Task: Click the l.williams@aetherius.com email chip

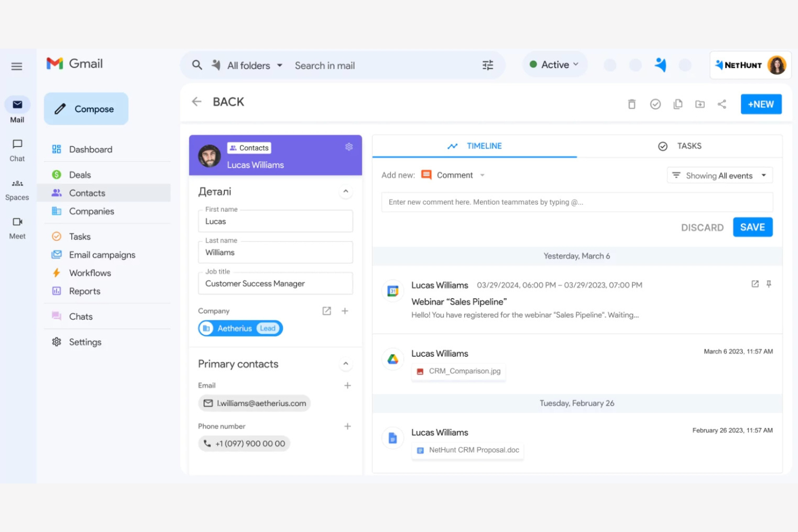Action: (254, 403)
